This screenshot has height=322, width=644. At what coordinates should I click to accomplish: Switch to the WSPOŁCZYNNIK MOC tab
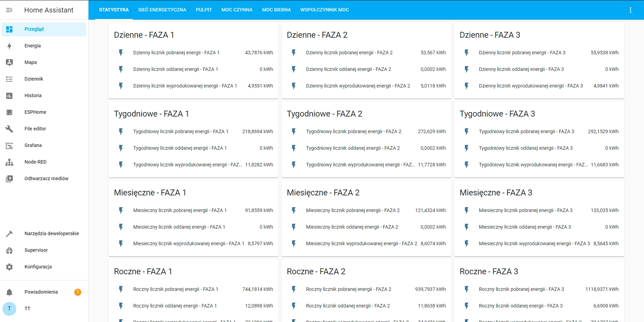tap(324, 10)
